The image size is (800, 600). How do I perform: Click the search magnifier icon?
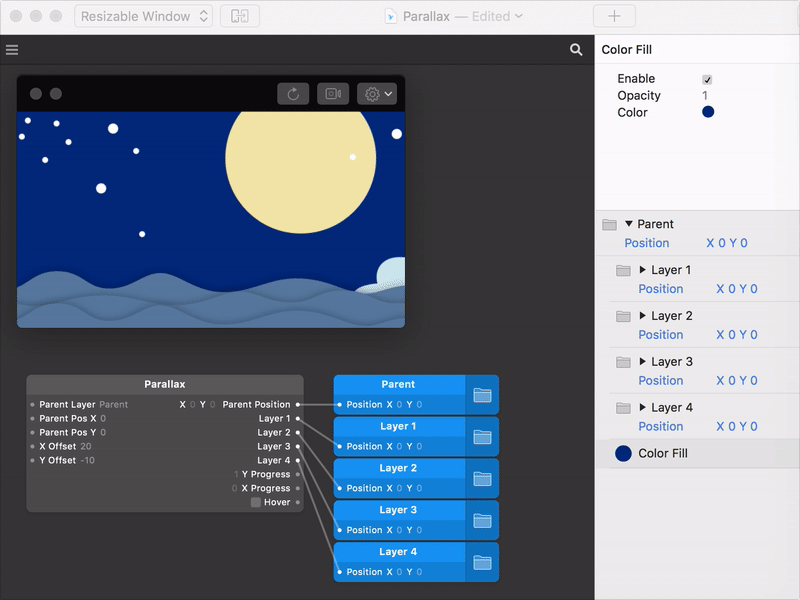577,48
